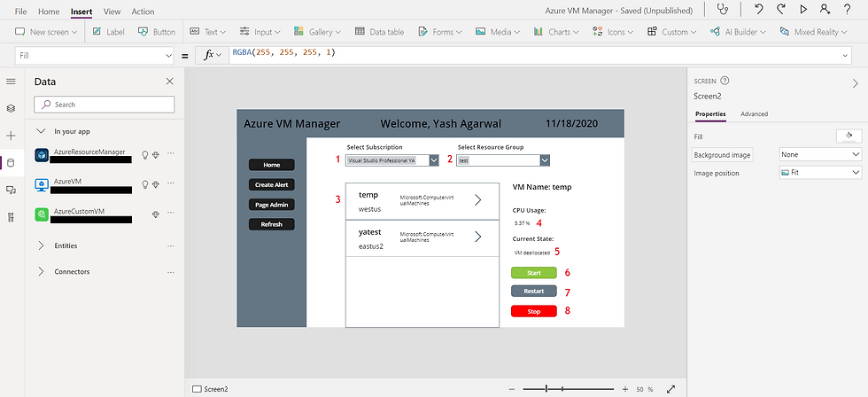Open the Media icon in left rail
The image size is (868, 397).
coord(11,190)
